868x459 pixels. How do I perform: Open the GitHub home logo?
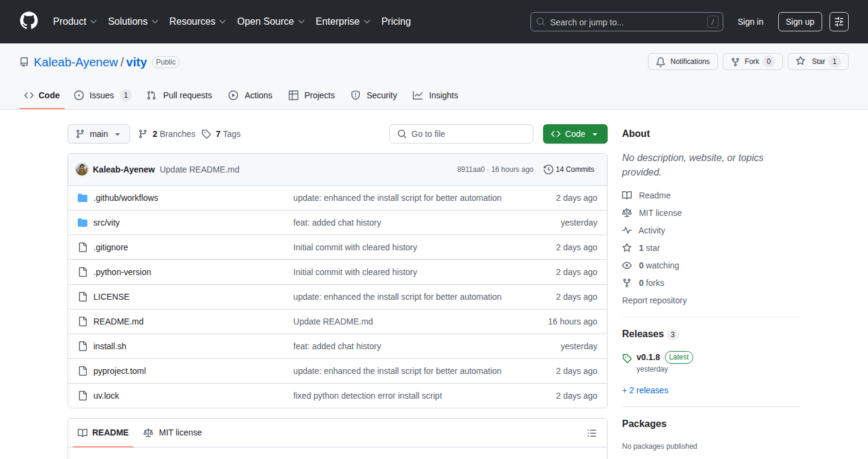[x=29, y=21]
